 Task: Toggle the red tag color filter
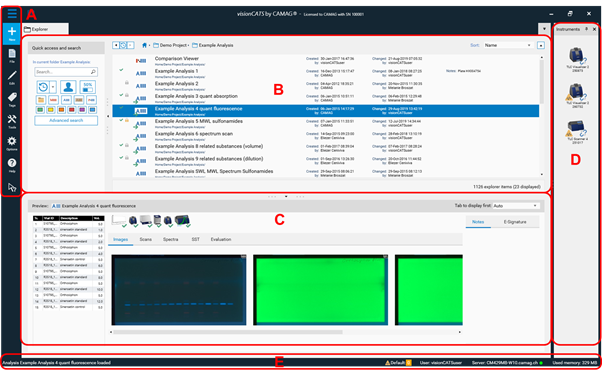click(x=71, y=110)
